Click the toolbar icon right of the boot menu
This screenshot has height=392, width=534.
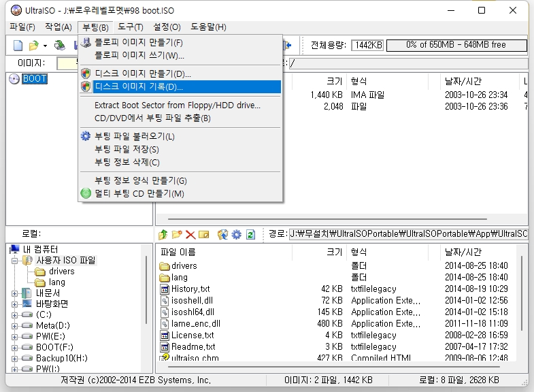tap(288, 45)
